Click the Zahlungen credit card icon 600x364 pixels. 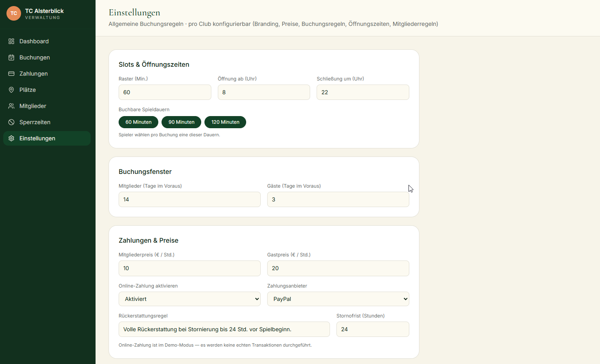(x=11, y=74)
